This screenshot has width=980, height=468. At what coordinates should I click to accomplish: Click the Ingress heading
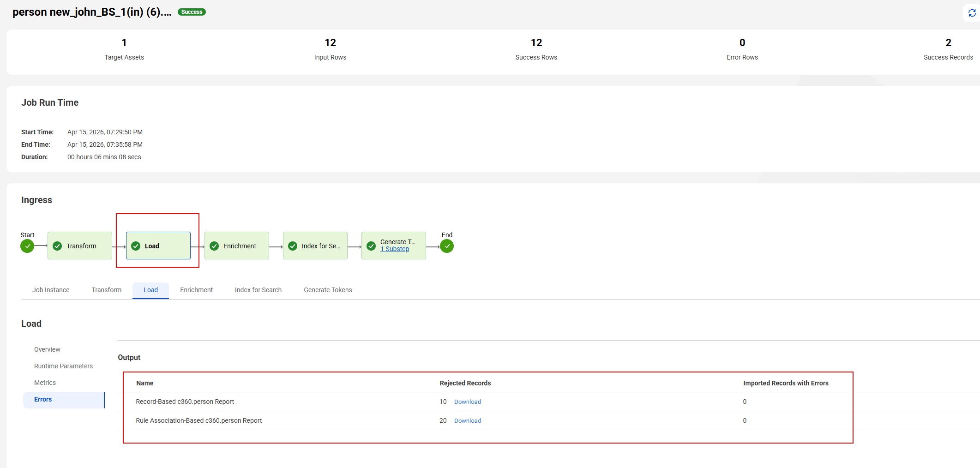[36, 200]
